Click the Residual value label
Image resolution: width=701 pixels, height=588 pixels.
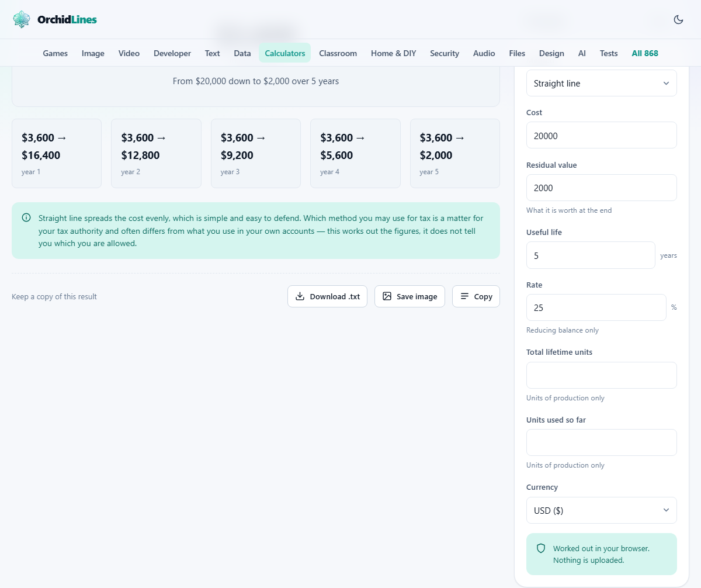point(551,165)
